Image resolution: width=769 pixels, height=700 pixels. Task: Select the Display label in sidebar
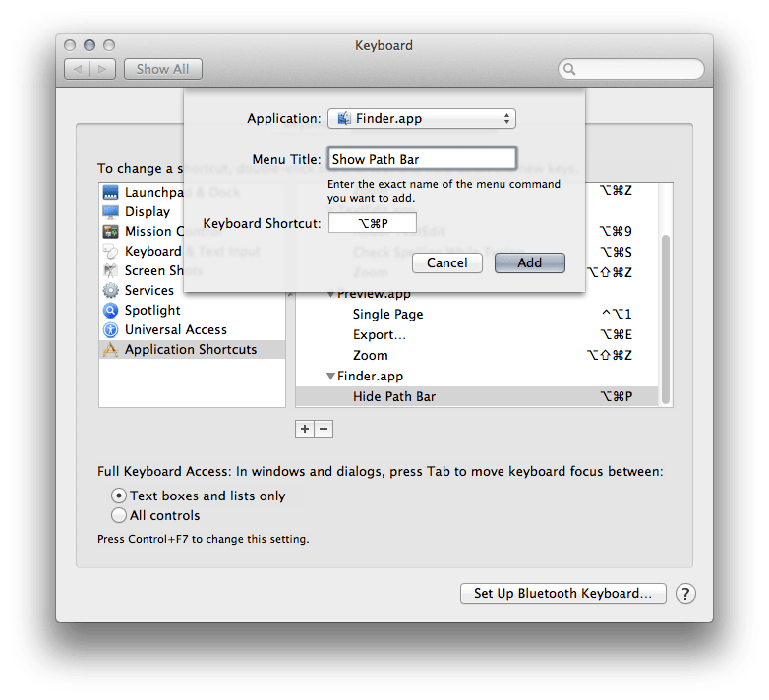pyautogui.click(x=148, y=211)
